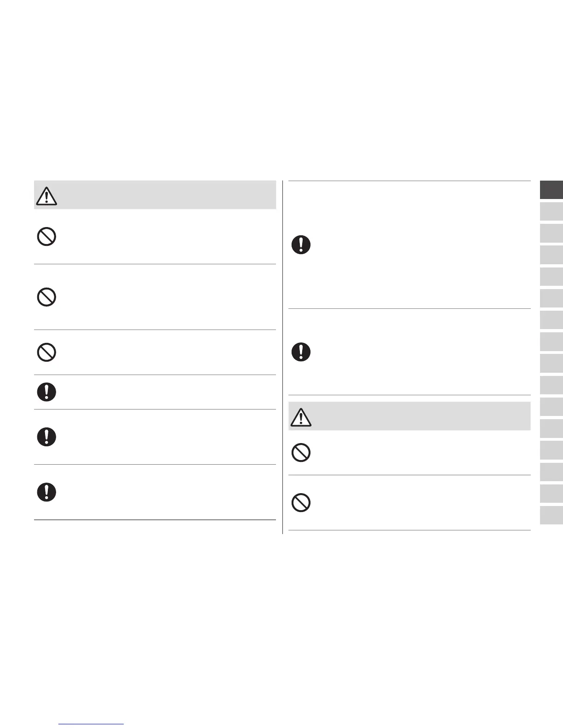Click the gray section header bar in the left column
563x728 pixels.
[155, 195]
